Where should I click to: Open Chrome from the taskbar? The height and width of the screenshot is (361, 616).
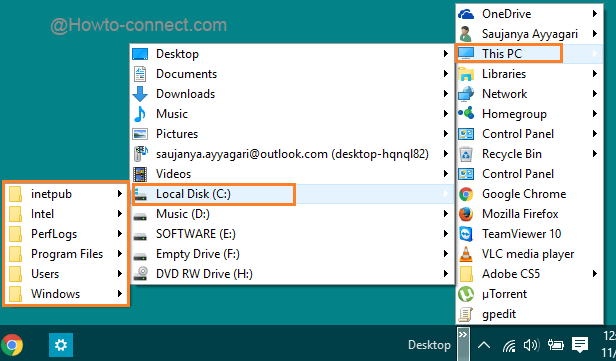(x=12, y=345)
